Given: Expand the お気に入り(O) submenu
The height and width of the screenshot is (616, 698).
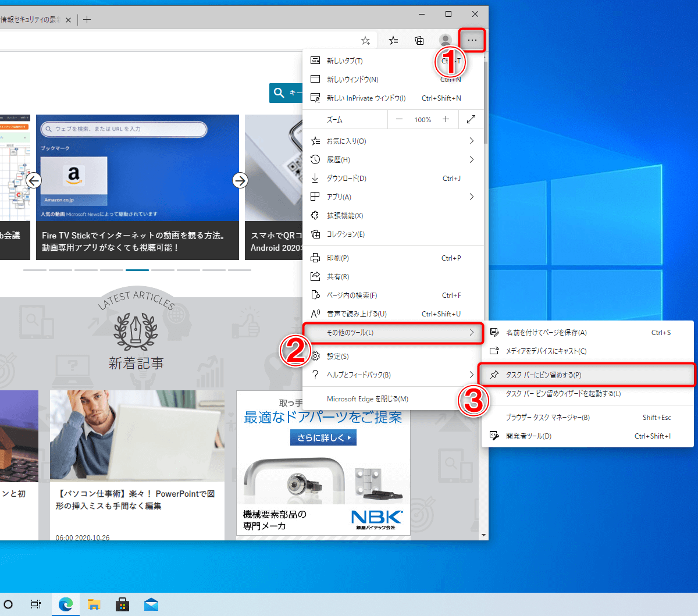Looking at the screenshot, I should (393, 141).
